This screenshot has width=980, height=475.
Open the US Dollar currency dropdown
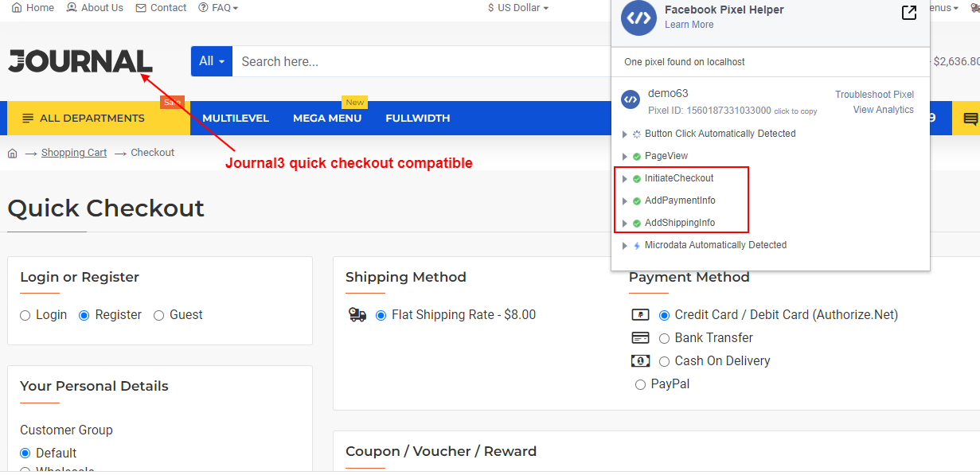point(517,7)
